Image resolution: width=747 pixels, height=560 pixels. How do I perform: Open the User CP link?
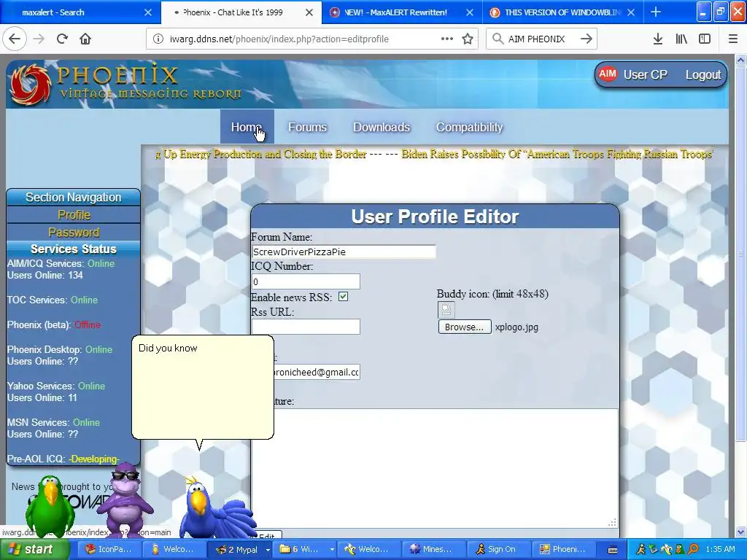coord(646,75)
